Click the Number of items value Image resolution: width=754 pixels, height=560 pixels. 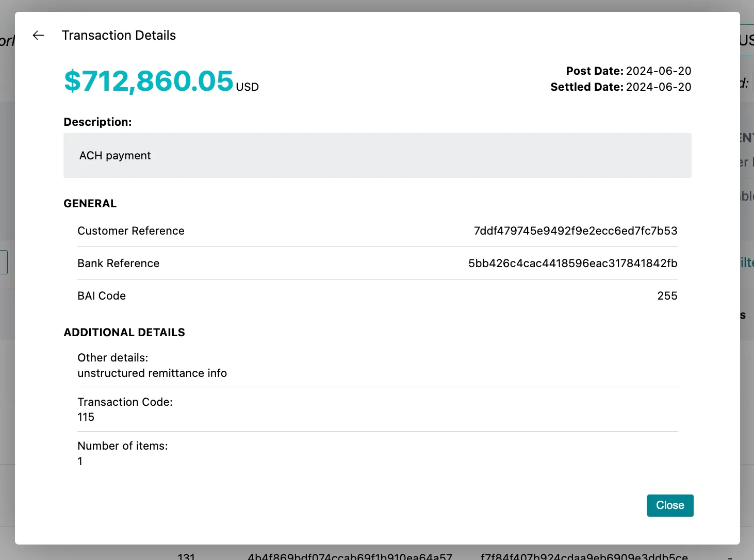click(80, 462)
